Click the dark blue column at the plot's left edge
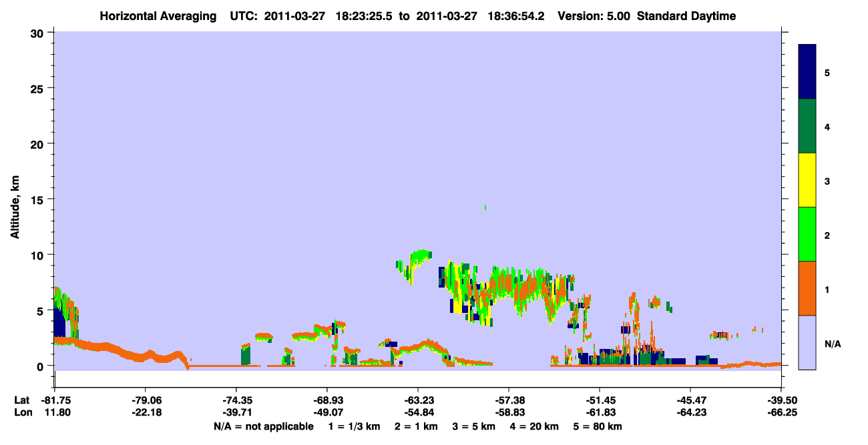The width and height of the screenshot is (868, 445). 59,322
